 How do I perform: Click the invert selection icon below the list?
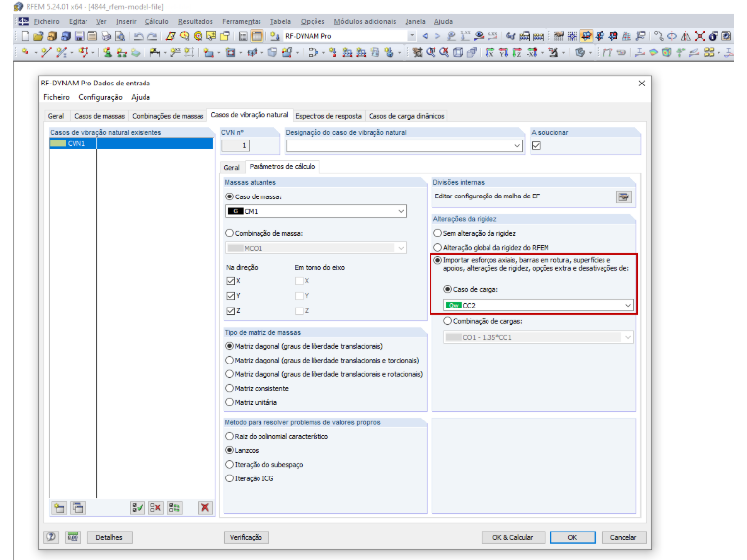click(x=174, y=508)
